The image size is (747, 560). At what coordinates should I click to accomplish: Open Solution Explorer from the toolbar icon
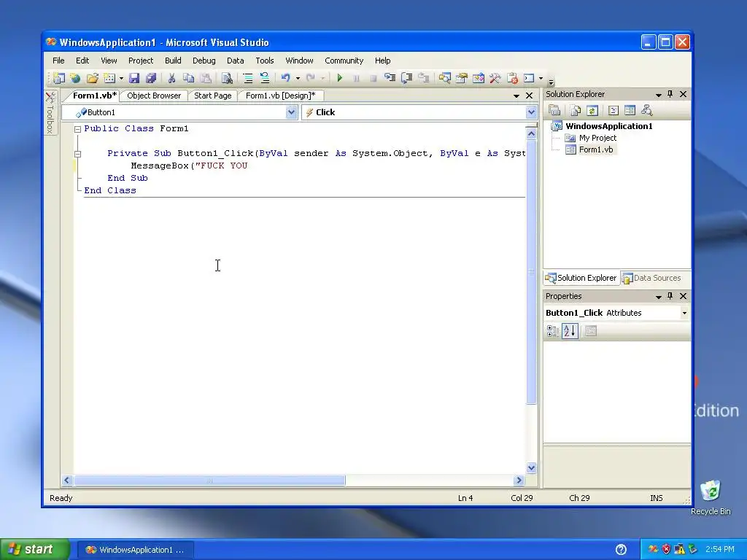pos(444,77)
